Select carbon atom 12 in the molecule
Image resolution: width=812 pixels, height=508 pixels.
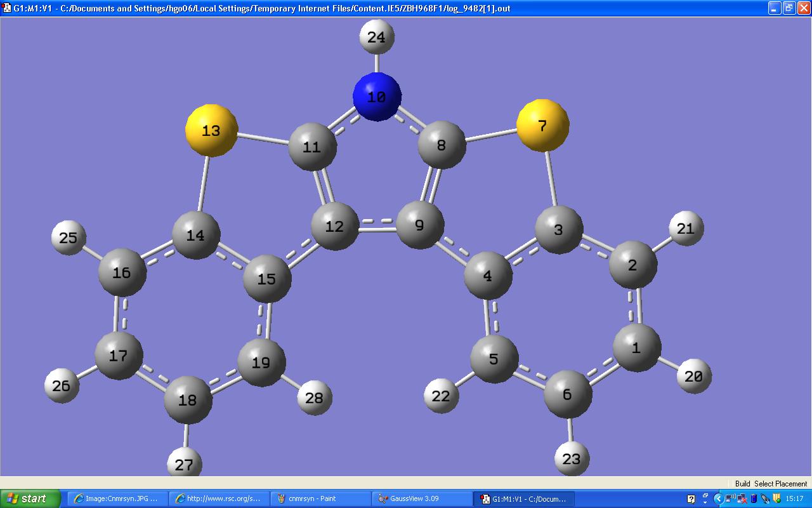[335, 227]
